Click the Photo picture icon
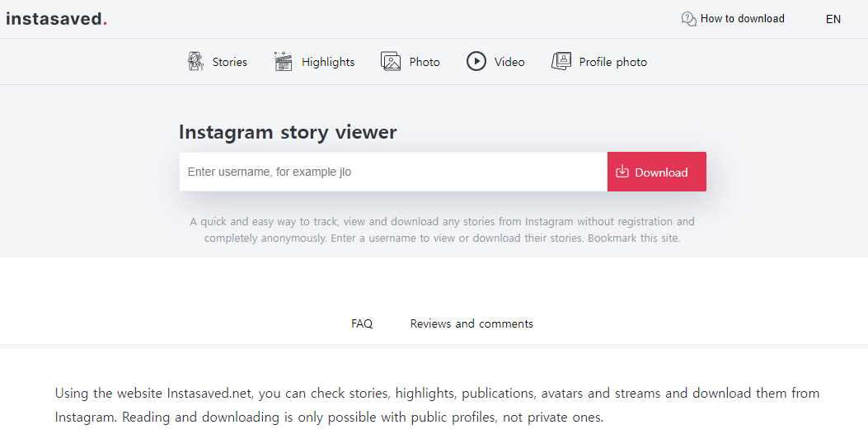Image resolution: width=868 pixels, height=439 pixels. pyautogui.click(x=391, y=61)
